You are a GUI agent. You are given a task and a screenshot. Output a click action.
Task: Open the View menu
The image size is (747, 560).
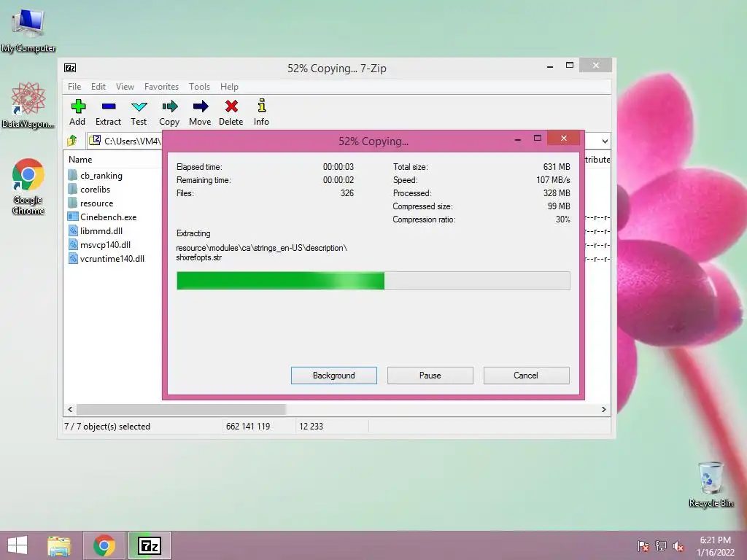(x=125, y=86)
